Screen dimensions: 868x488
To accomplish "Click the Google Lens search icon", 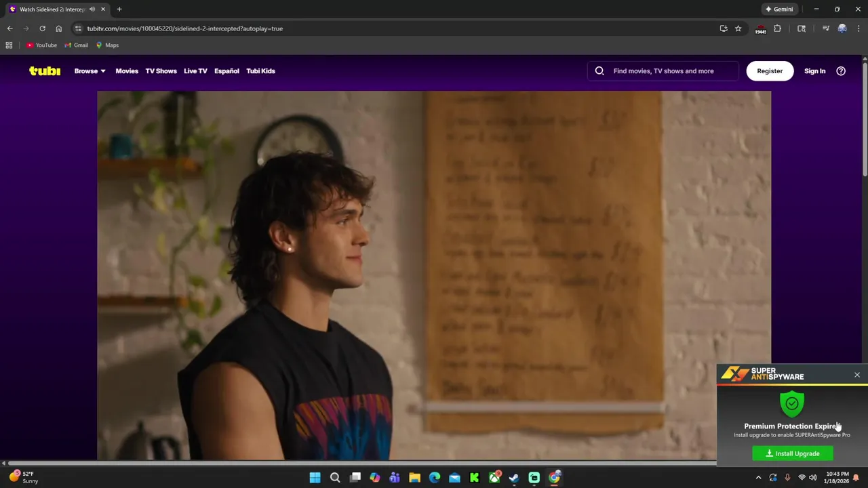I will [802, 28].
